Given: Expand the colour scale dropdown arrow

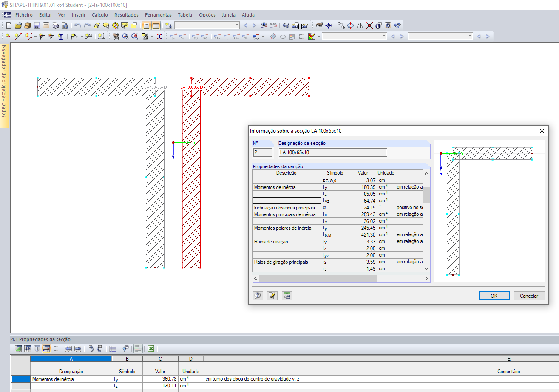Looking at the screenshot, I should coord(318,37).
